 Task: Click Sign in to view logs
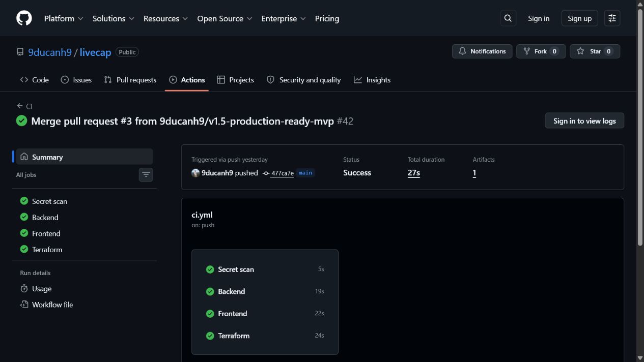point(584,120)
